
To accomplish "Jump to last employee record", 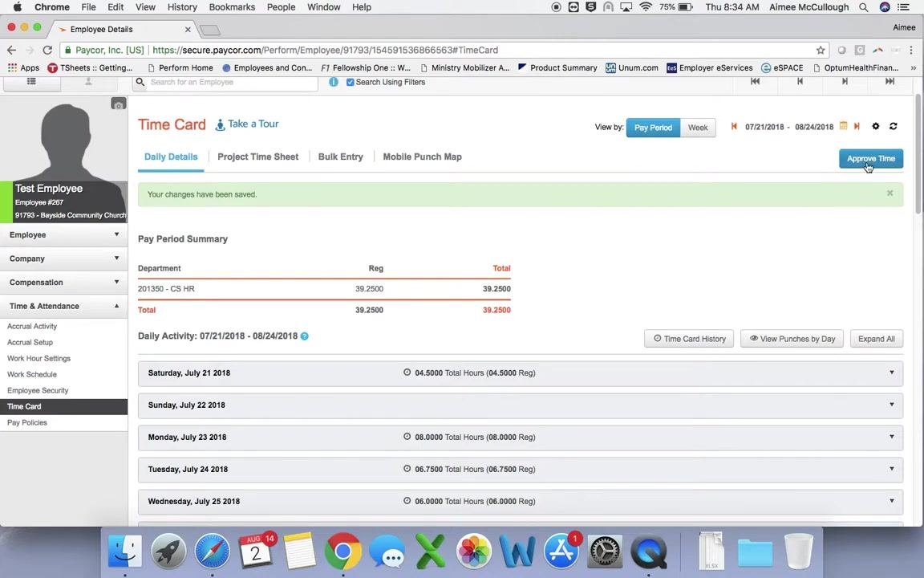I will tap(890, 81).
